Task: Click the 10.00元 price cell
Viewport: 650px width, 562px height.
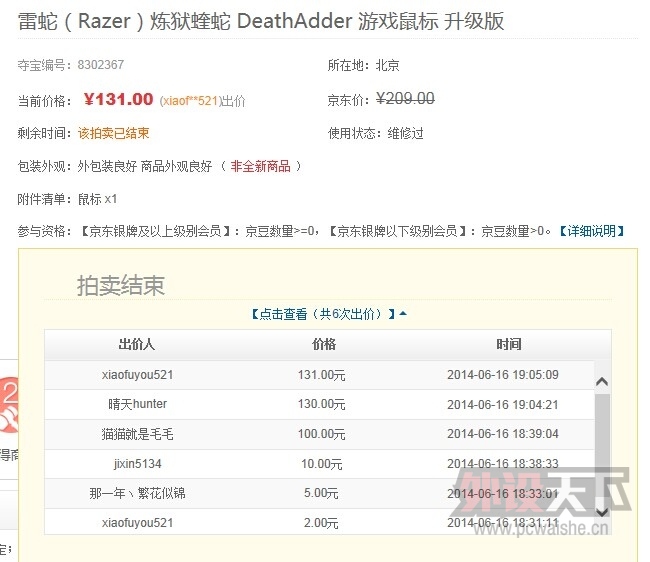Action: [321, 464]
